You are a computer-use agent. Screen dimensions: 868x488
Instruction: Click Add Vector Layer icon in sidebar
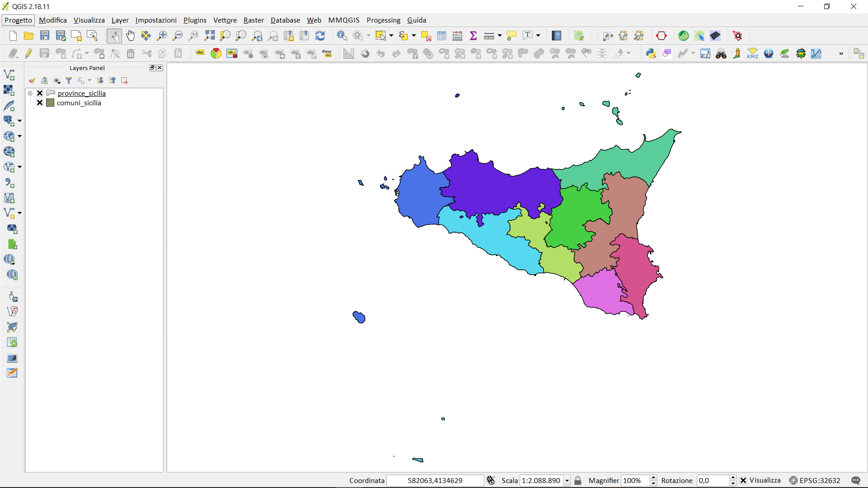click(9, 75)
